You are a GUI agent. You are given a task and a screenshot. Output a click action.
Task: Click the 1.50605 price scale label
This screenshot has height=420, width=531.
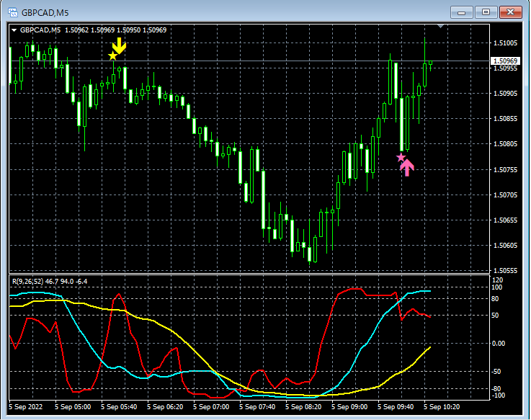tap(505, 245)
